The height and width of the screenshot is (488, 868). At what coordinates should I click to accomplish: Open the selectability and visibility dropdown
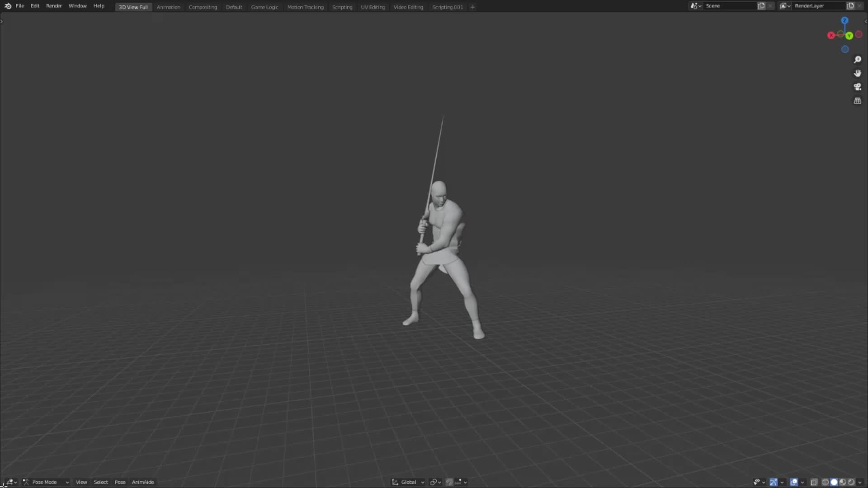tap(759, 482)
